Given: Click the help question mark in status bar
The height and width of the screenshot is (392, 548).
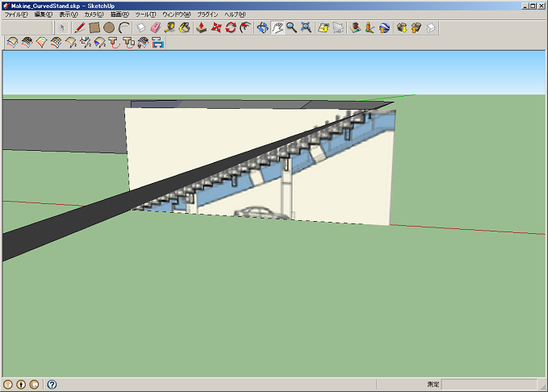Looking at the screenshot, I should [x=52, y=385].
